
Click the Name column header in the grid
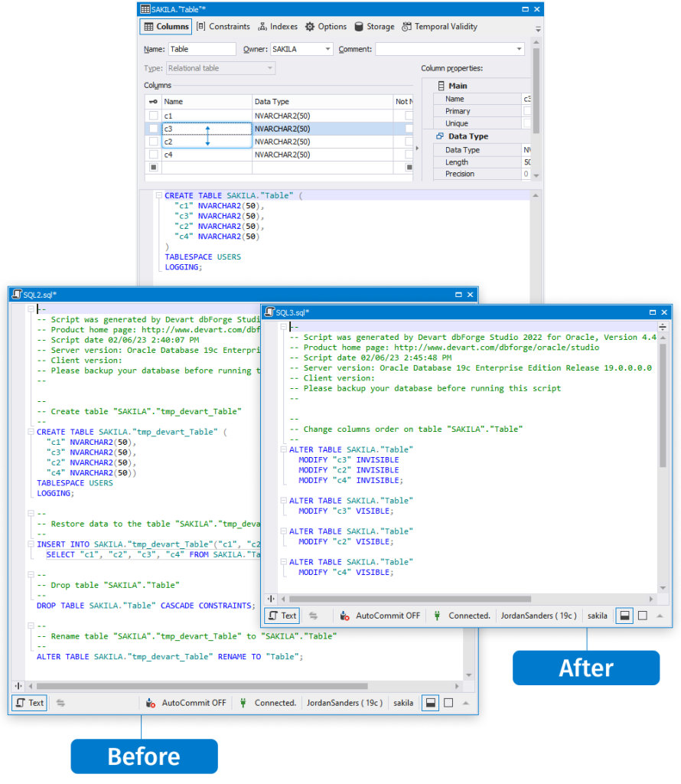(207, 102)
